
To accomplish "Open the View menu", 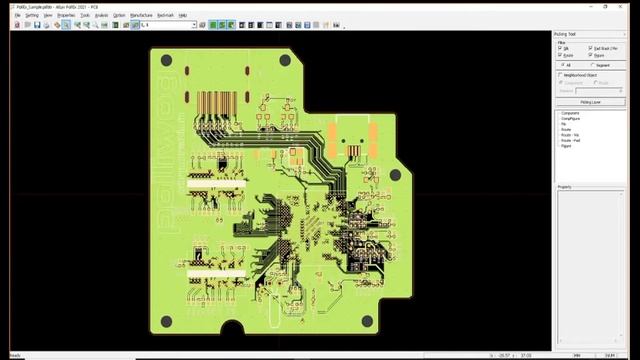I will [x=48, y=15].
